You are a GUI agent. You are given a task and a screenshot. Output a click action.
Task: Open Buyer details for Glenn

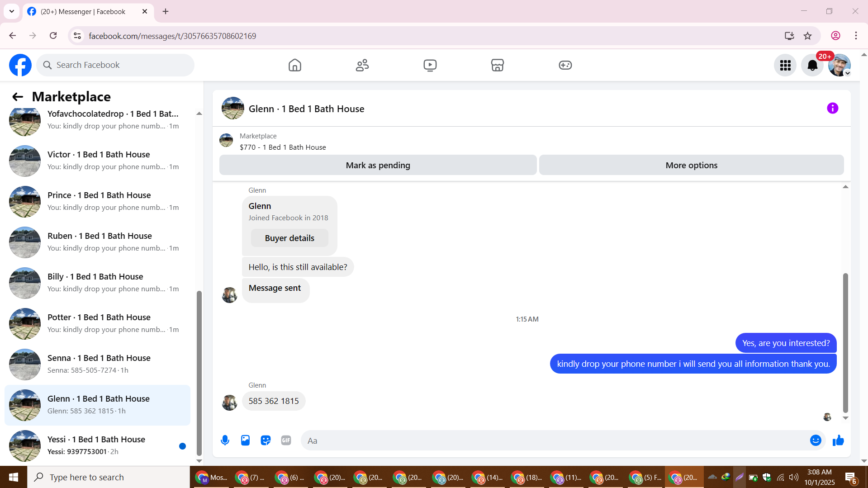(x=289, y=238)
